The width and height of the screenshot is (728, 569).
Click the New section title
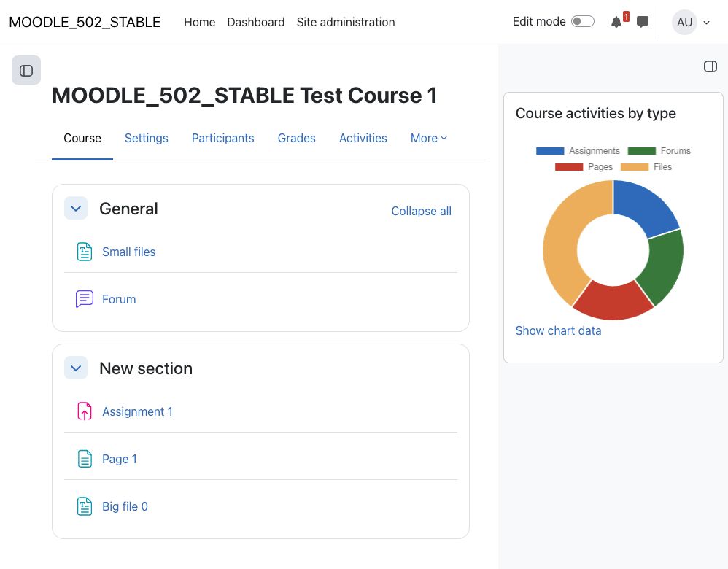[x=146, y=368]
